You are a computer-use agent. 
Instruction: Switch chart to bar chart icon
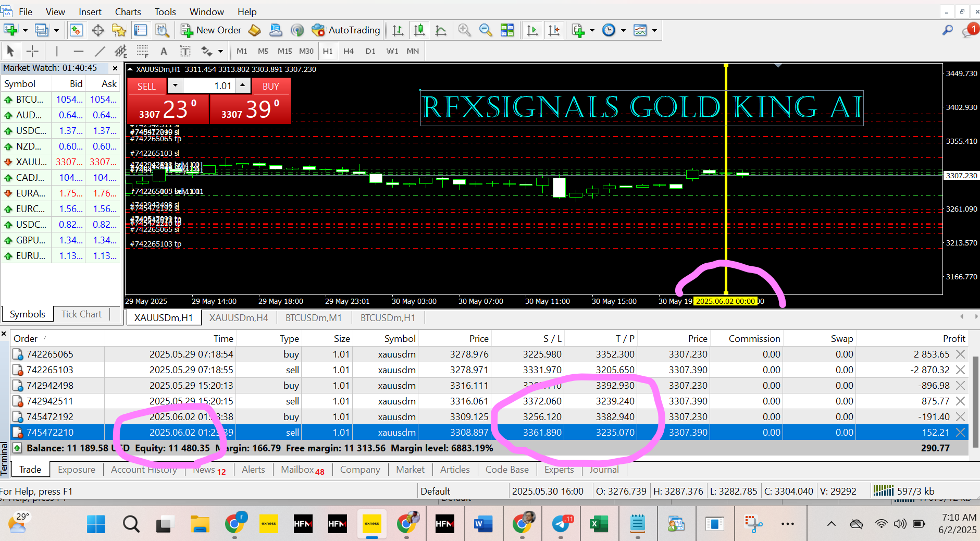398,30
